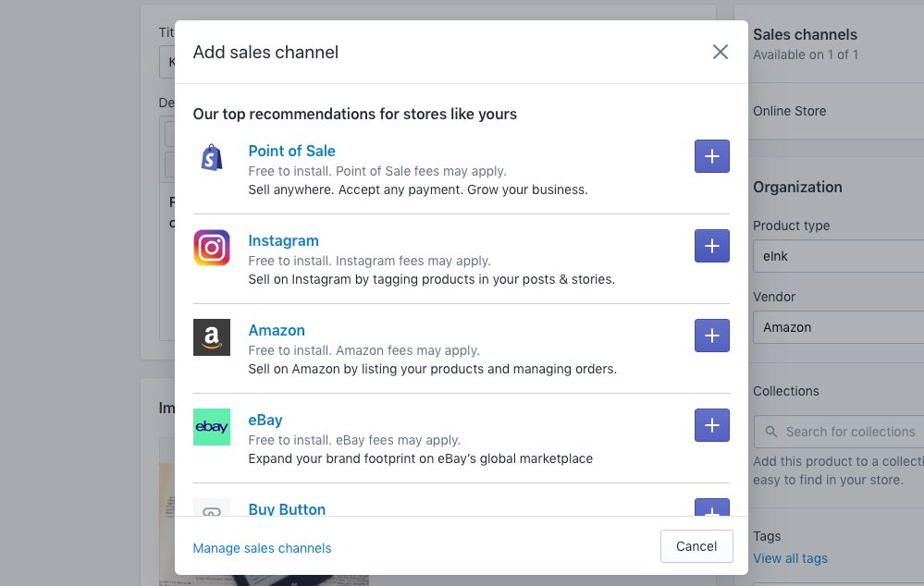This screenshot has height=586, width=924.
Task: Close the Add sales channel dialog
Action: click(x=720, y=53)
